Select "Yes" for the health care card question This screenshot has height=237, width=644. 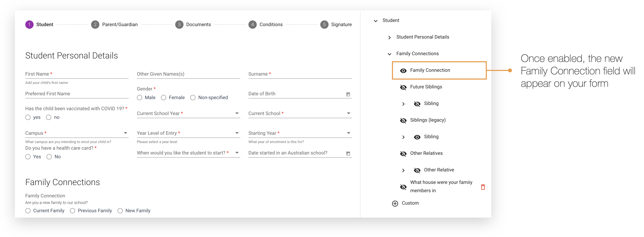point(28,157)
